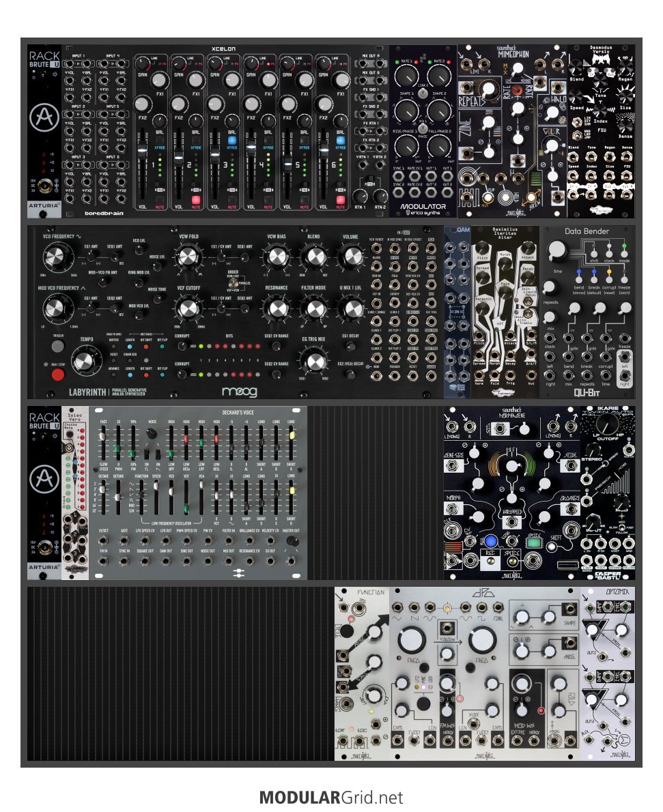Flip the Bass/Alto/Treble switch on Basimilus

point(528,314)
